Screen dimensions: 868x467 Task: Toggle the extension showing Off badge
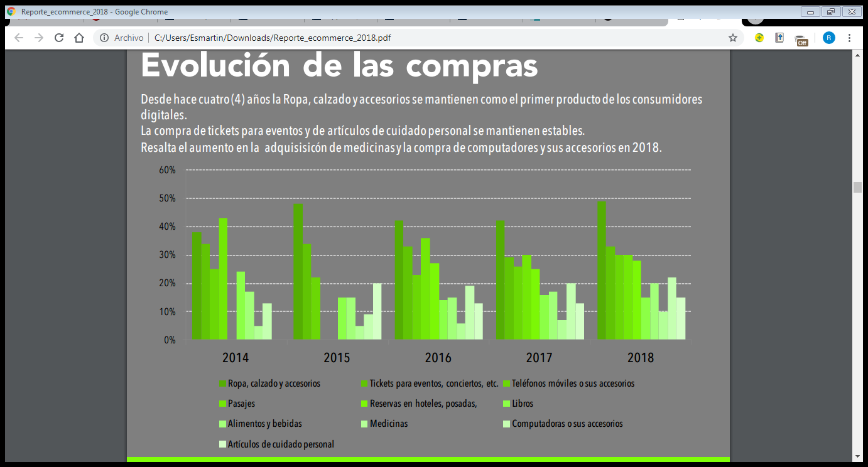click(801, 40)
